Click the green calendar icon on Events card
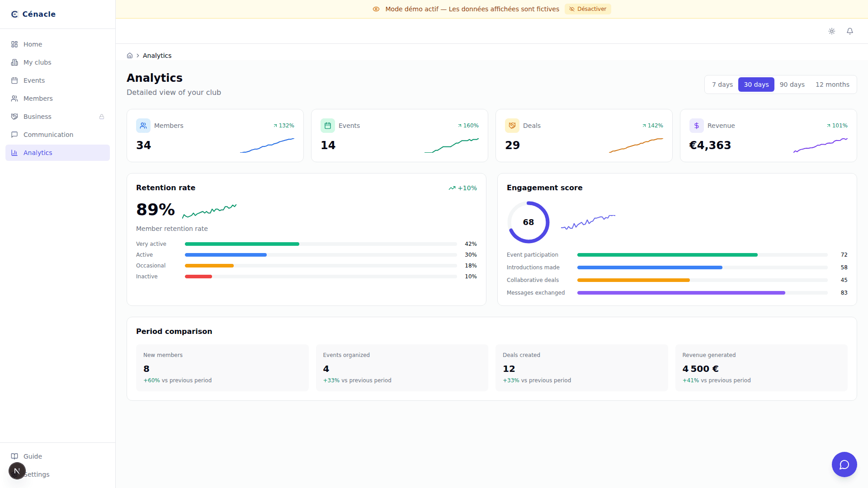Screen dimensions: 868x488 click(x=328, y=126)
